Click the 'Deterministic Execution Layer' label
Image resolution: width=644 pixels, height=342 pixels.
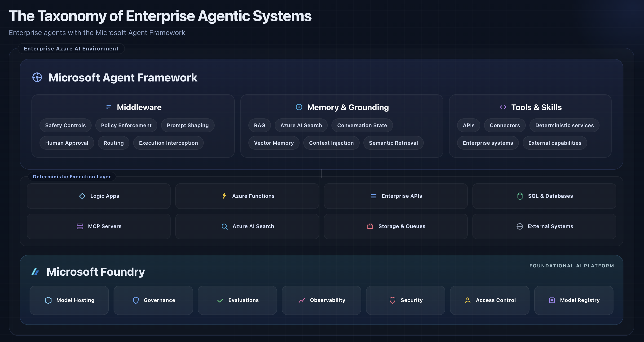(72, 177)
